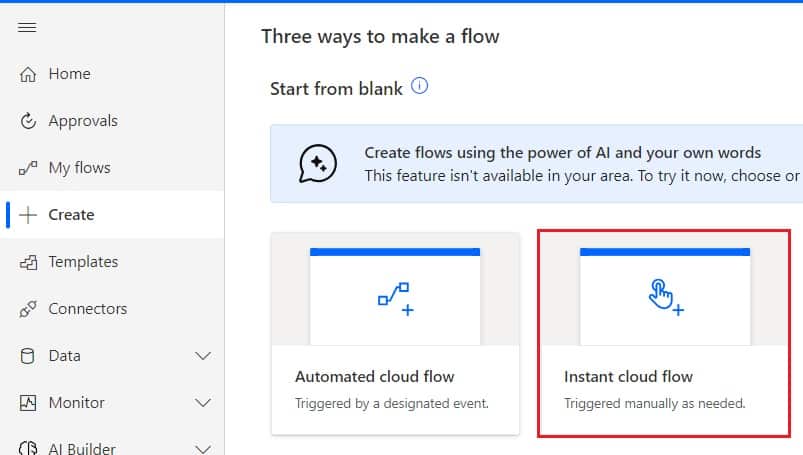Viewport: 803px width, 455px height.
Task: Click the Approvals icon in sidebar
Action: (28, 121)
